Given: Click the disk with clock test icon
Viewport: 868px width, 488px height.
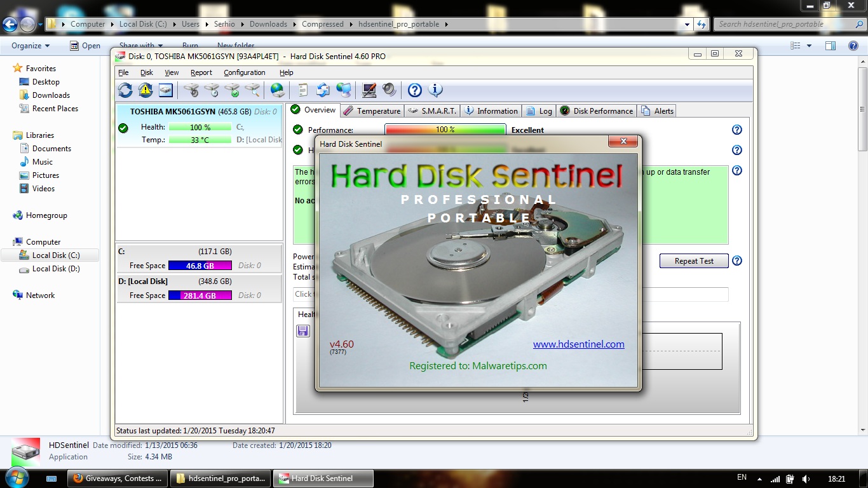Looking at the screenshot, I should click(x=212, y=90).
